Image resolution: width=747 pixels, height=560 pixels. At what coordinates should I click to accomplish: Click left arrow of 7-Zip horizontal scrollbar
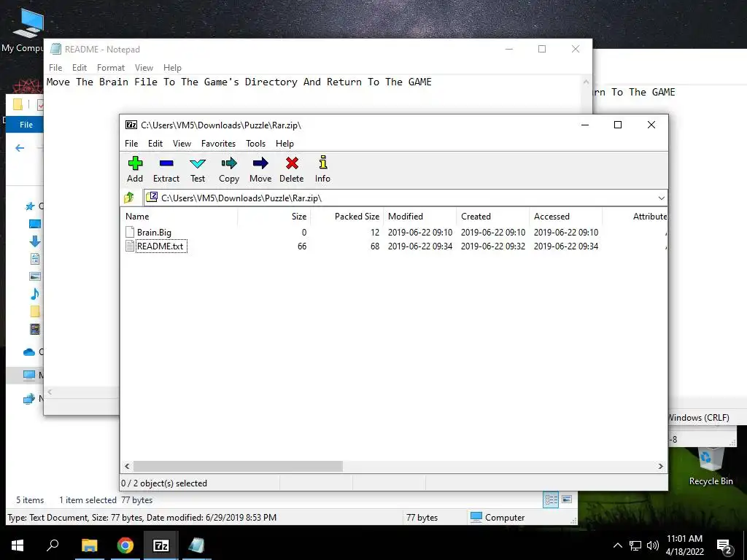coord(127,466)
